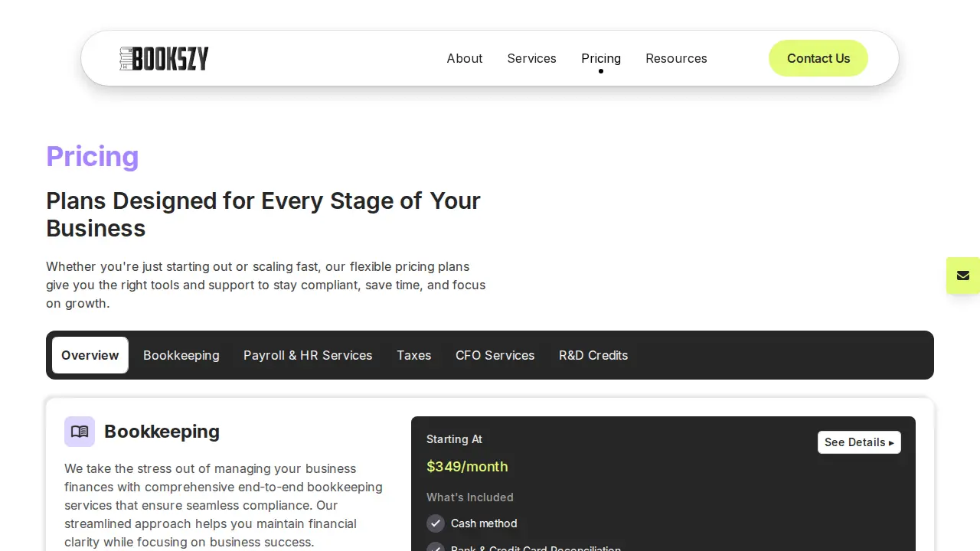Click Plans Designed for Every Stage heading
Image resolution: width=980 pixels, height=551 pixels.
[x=263, y=214]
